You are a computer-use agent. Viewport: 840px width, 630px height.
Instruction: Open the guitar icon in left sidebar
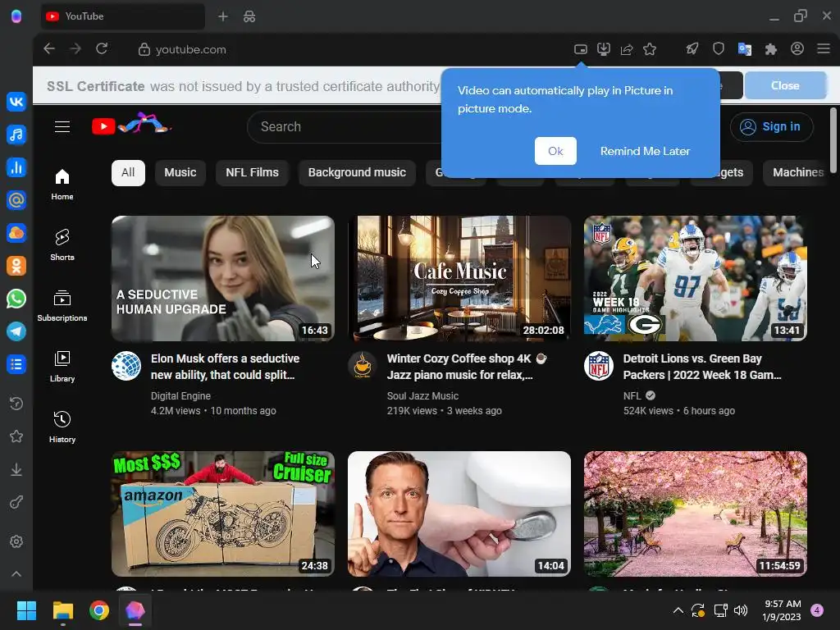(16, 503)
